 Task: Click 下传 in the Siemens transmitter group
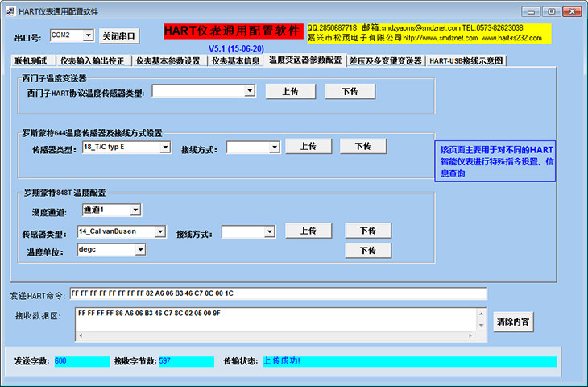point(350,92)
